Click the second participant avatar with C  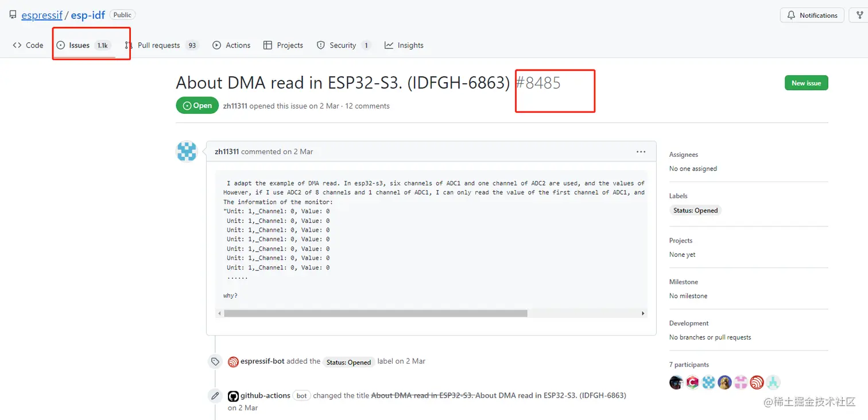(x=692, y=382)
